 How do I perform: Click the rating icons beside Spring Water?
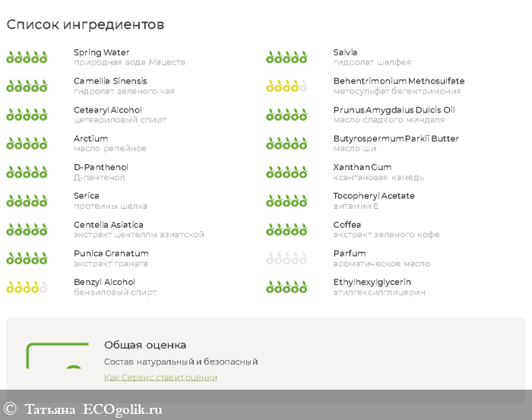pyautogui.click(x=27, y=57)
